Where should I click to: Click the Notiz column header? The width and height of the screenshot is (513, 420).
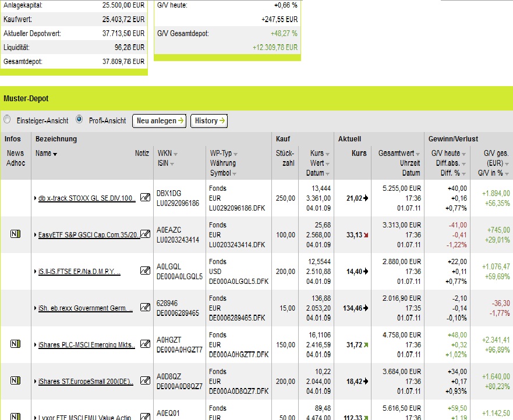142,154
